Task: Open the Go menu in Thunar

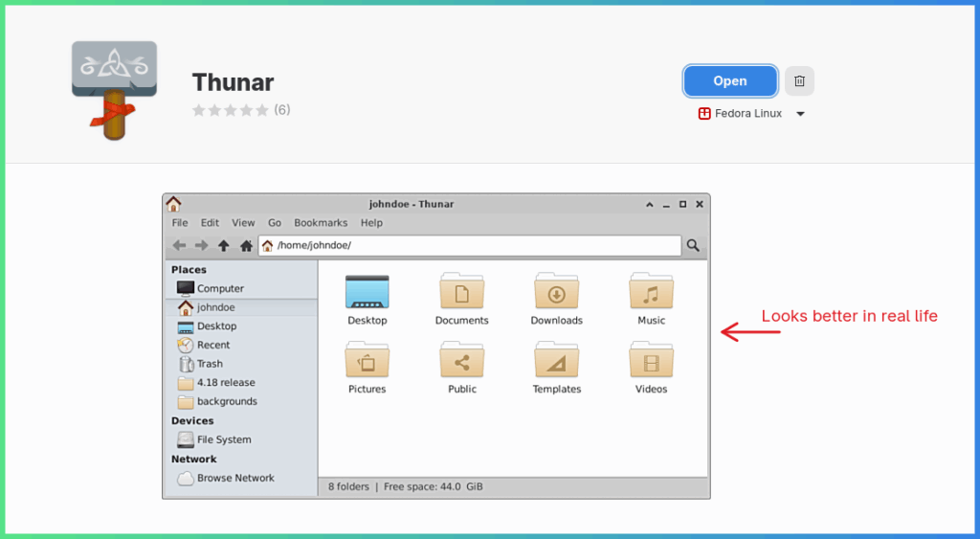Action: pyautogui.click(x=275, y=223)
